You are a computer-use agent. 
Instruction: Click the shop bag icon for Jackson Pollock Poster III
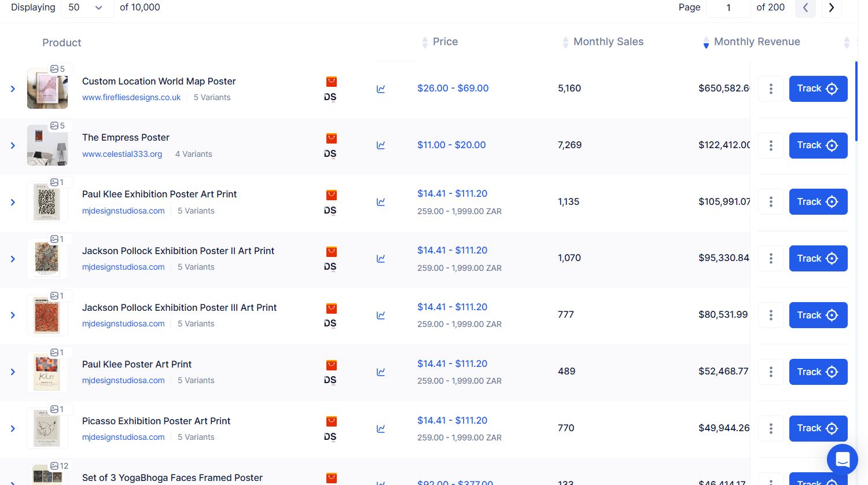click(332, 308)
